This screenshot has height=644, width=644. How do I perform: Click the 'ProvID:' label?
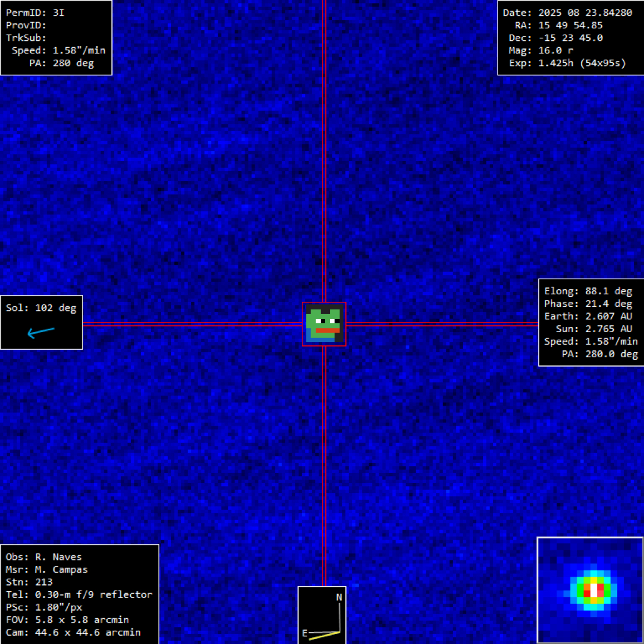(26, 25)
